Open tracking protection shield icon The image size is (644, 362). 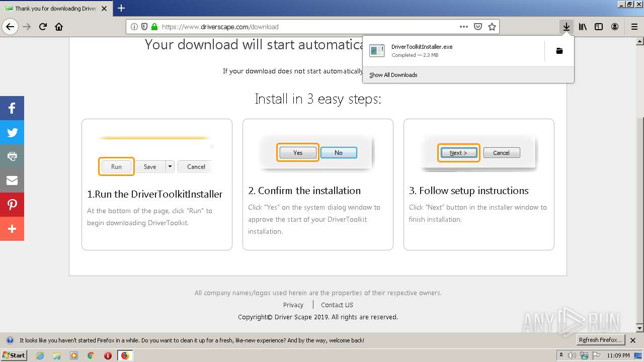point(144,27)
